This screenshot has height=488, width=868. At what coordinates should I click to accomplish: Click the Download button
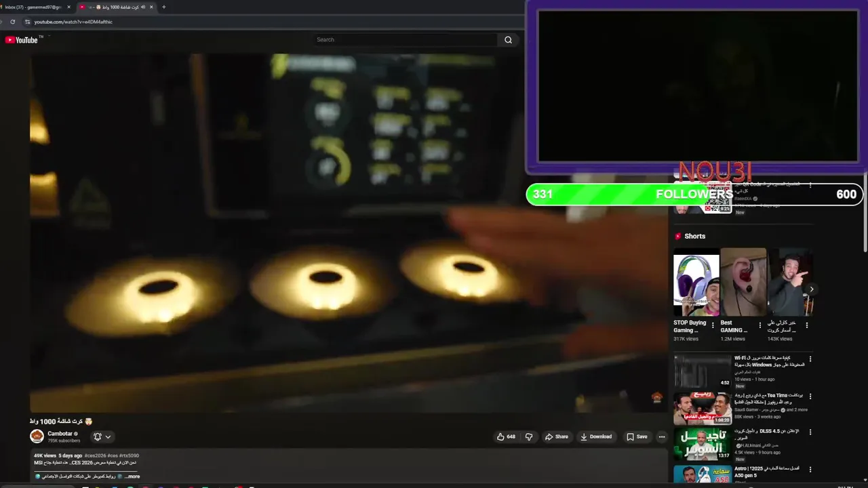(596, 436)
